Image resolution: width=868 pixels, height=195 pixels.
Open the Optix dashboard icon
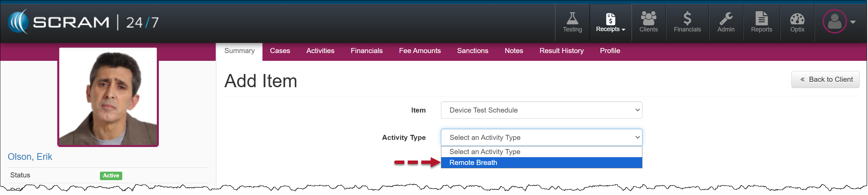tap(797, 19)
